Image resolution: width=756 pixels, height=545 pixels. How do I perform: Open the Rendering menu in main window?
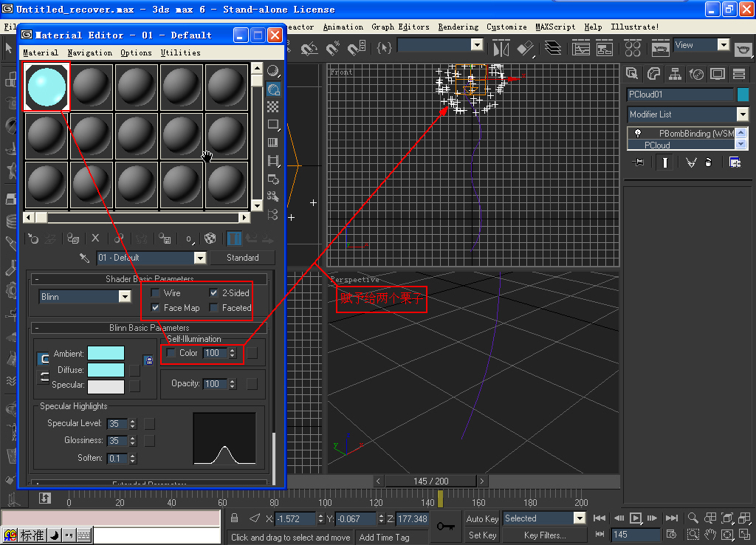[458, 27]
